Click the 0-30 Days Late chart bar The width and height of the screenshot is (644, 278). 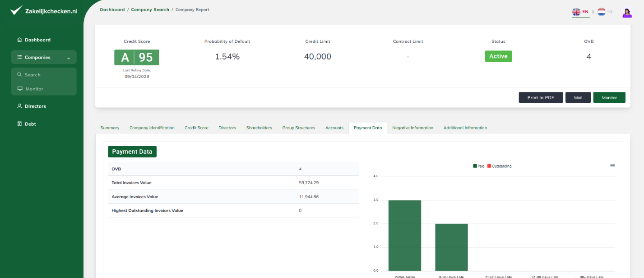coord(451,247)
